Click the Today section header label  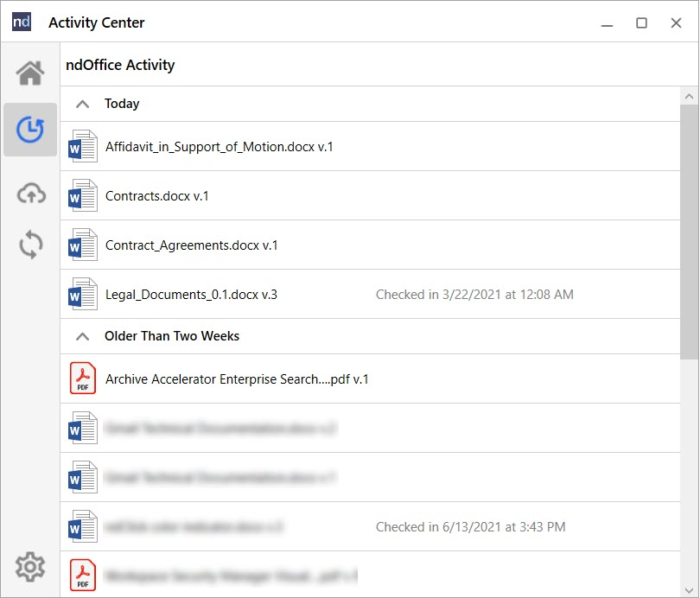pyautogui.click(x=122, y=104)
